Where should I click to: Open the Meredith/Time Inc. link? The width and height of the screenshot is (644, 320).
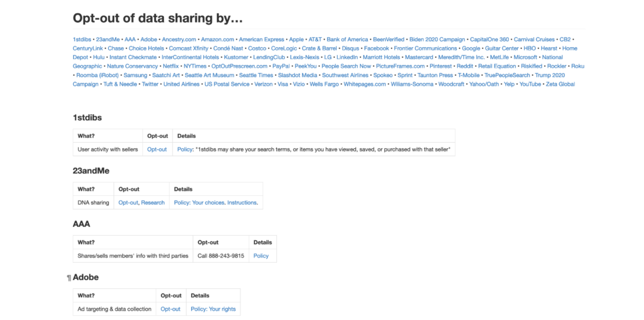pos(461,57)
